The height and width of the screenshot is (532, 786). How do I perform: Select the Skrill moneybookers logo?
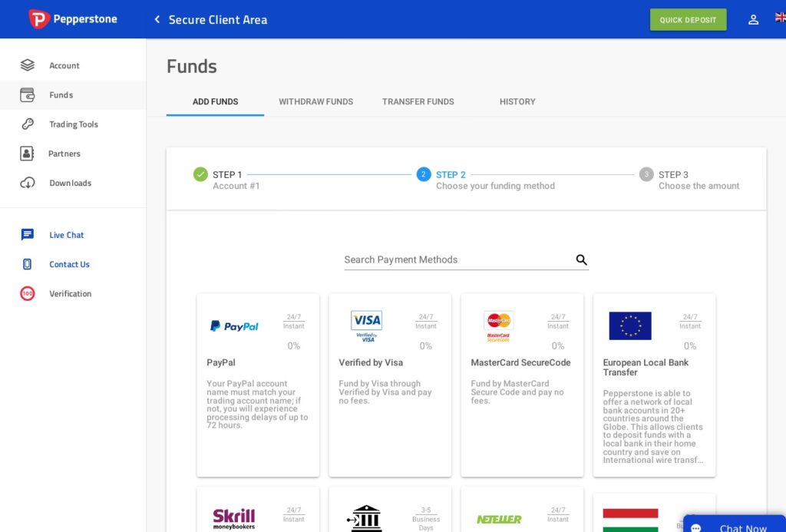(234, 519)
